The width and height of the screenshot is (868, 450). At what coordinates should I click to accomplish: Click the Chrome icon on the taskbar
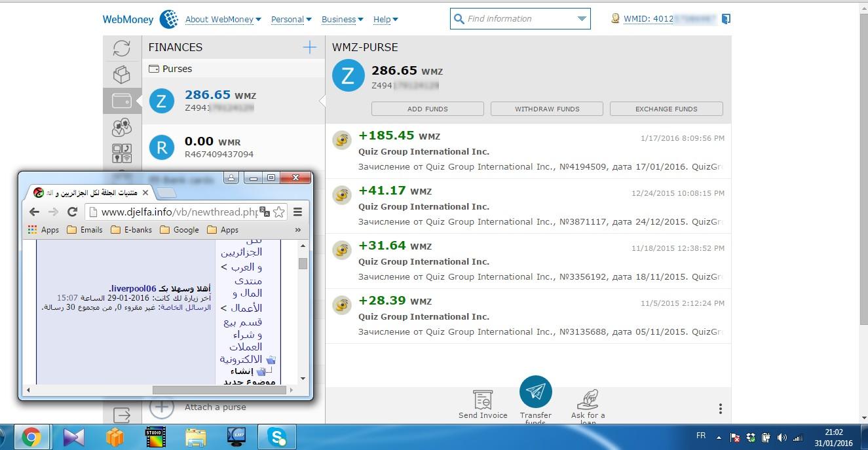pos(31,437)
